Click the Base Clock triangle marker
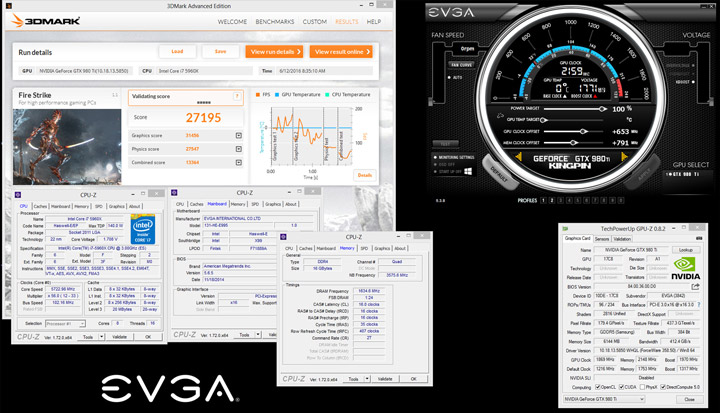The image size is (720, 413). point(565,96)
